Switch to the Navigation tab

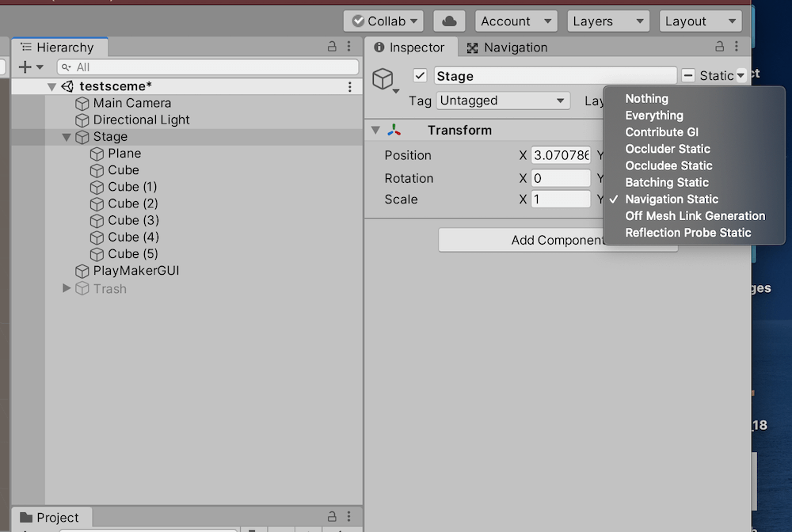[x=508, y=47]
